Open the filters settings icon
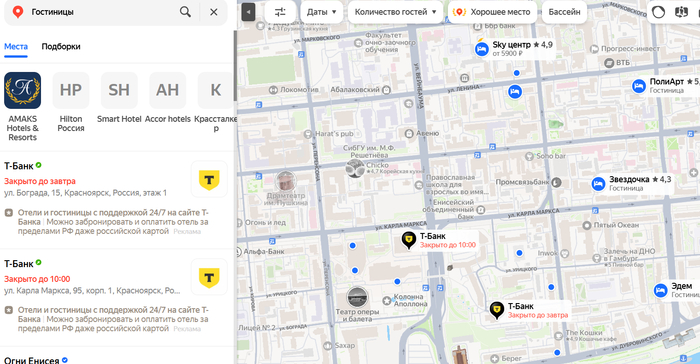 (280, 12)
